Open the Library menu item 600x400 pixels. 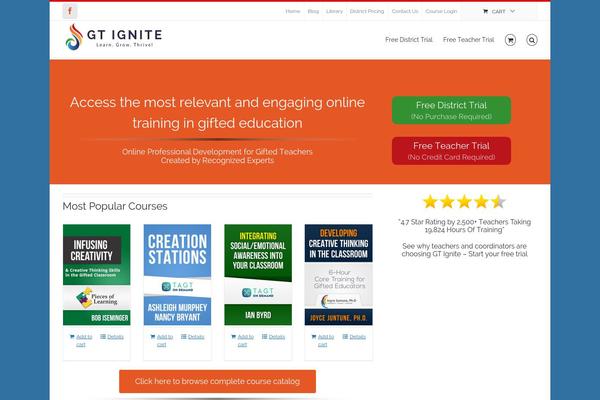coord(334,11)
